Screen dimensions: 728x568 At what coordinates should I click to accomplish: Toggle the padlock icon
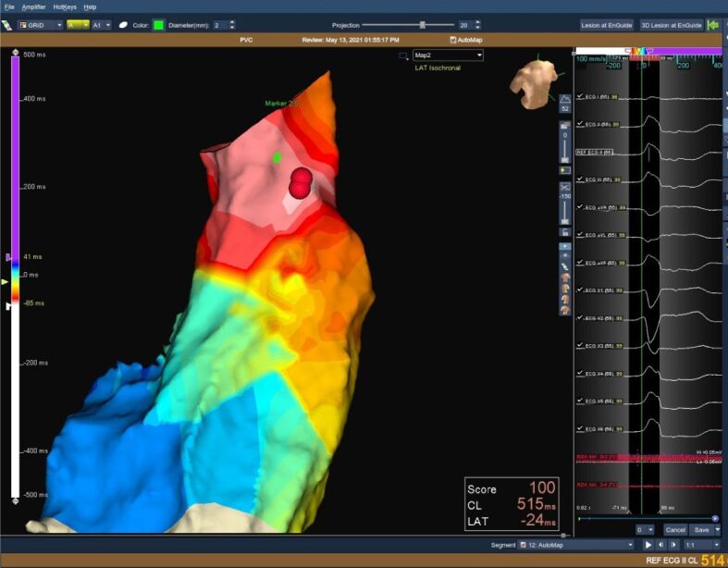click(x=564, y=232)
